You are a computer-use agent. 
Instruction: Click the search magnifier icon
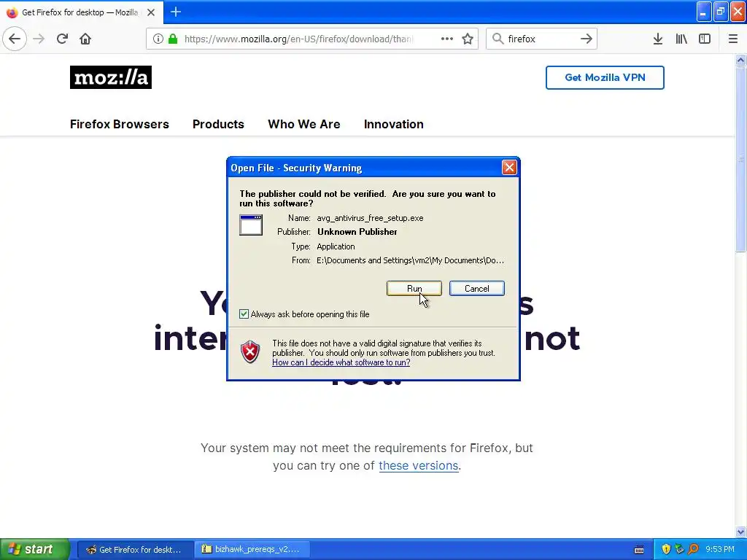[498, 39]
